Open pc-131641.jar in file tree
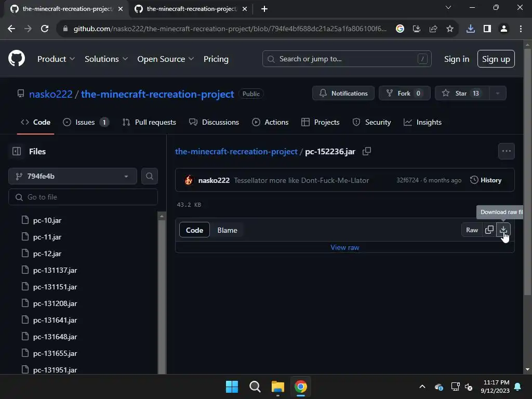The width and height of the screenshot is (532, 399). tap(55, 320)
